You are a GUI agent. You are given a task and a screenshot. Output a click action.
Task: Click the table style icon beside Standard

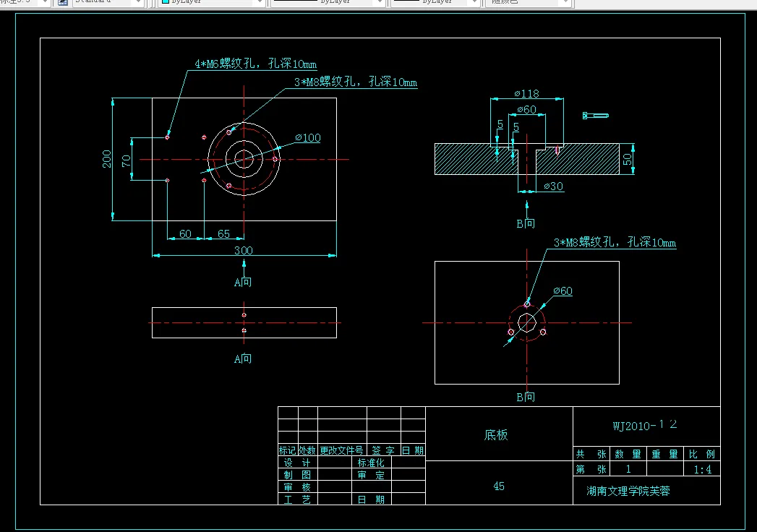click(x=63, y=2)
